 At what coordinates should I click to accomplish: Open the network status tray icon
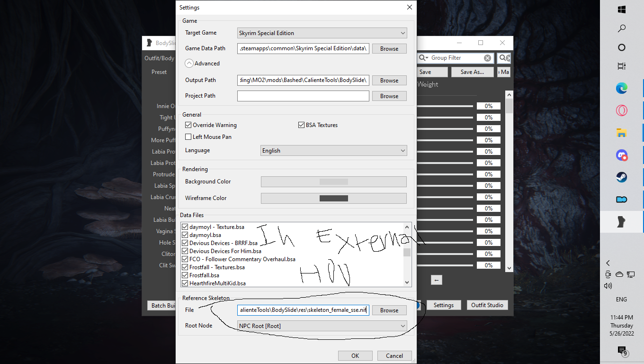631,274
